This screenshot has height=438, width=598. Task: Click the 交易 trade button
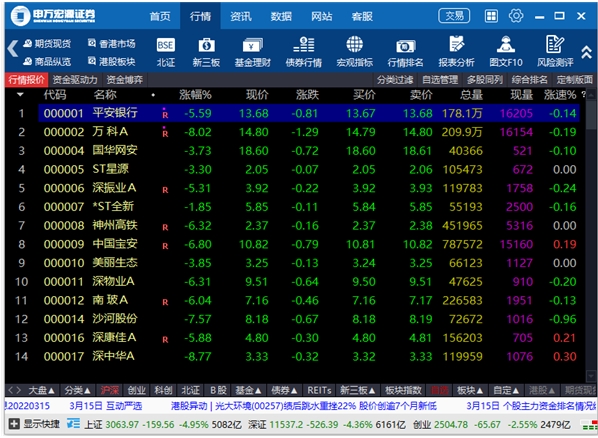pyautogui.click(x=454, y=16)
